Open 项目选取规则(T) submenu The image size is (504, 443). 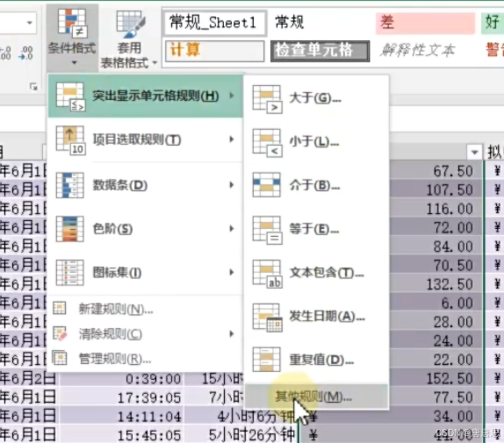[145, 139]
